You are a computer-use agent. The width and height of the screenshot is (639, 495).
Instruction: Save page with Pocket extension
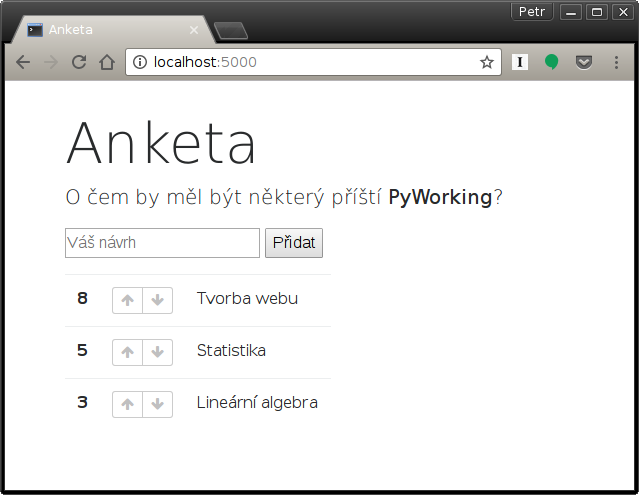pos(584,62)
